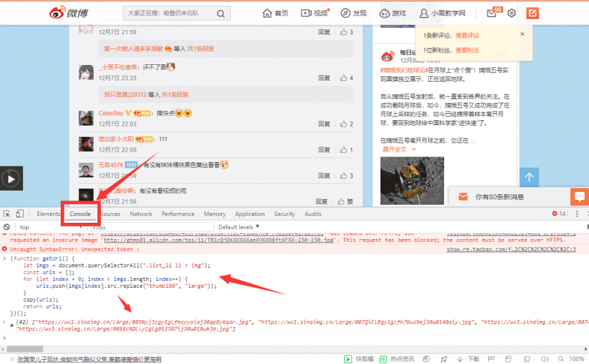
Task: Switch to the Elements tab
Action: click(x=48, y=214)
